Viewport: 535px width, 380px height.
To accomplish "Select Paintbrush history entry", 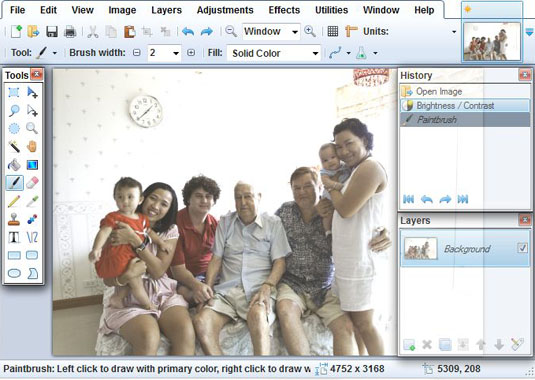I will coord(465,120).
